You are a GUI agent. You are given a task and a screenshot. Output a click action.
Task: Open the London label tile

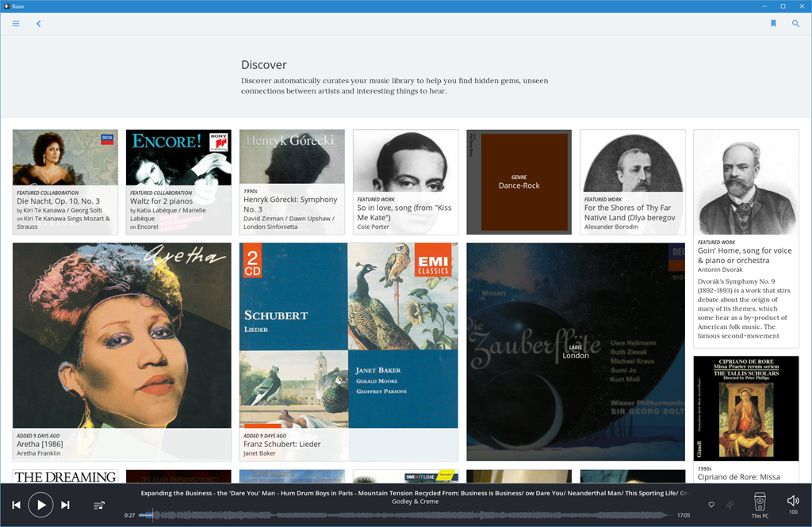click(575, 351)
